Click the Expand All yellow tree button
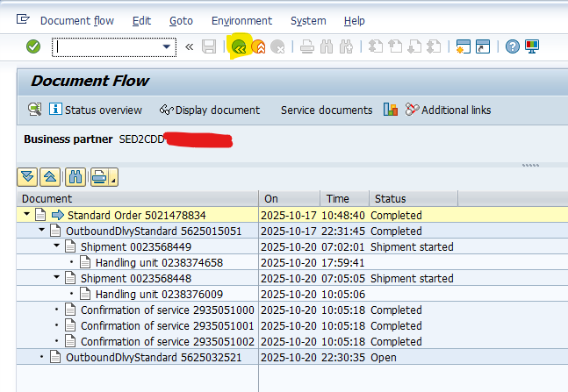 click(x=27, y=177)
